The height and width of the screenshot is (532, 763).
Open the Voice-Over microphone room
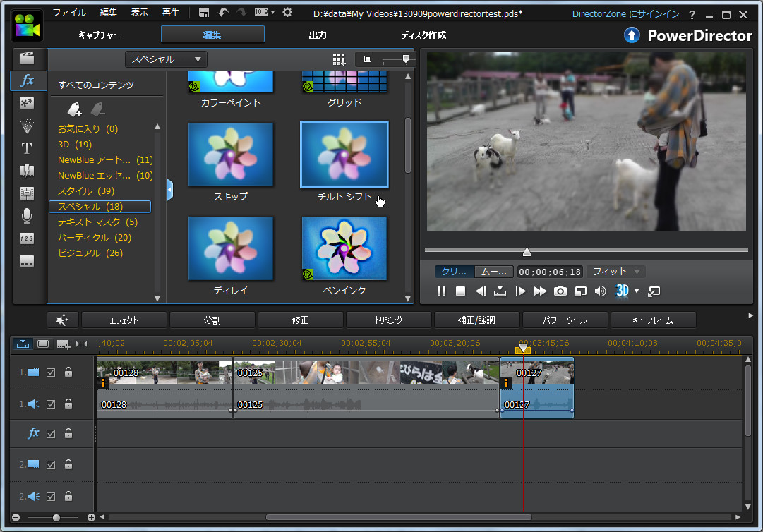point(27,215)
